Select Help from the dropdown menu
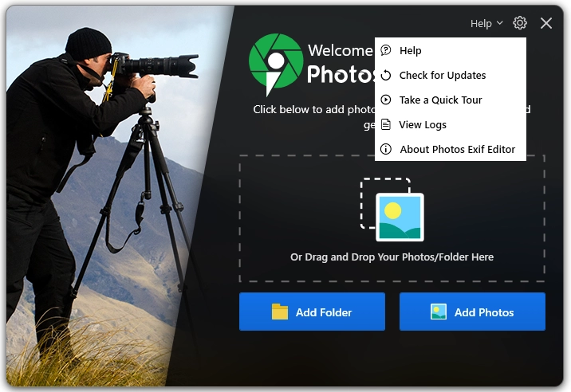571x392 pixels. pos(410,51)
